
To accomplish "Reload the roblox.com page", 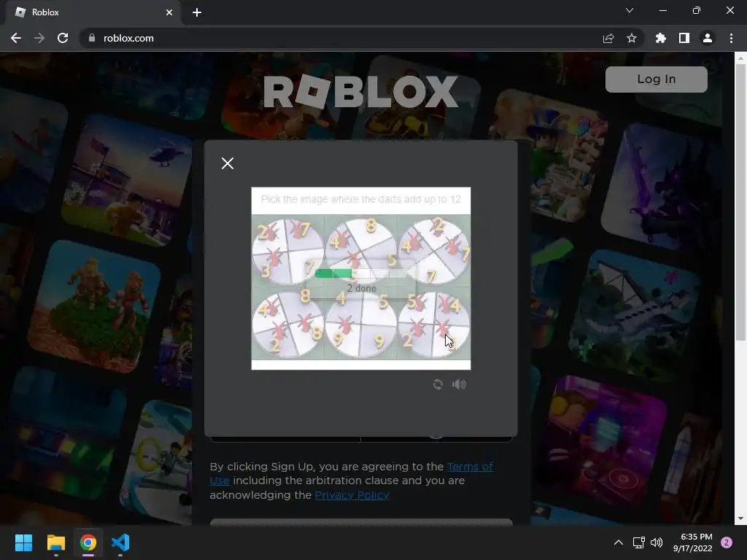I will coord(63,38).
